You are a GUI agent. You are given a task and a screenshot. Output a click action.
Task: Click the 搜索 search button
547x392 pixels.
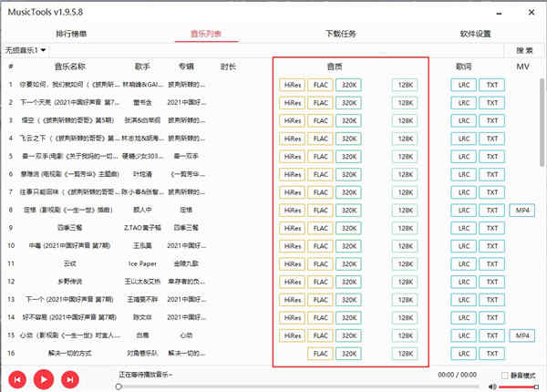click(x=524, y=50)
